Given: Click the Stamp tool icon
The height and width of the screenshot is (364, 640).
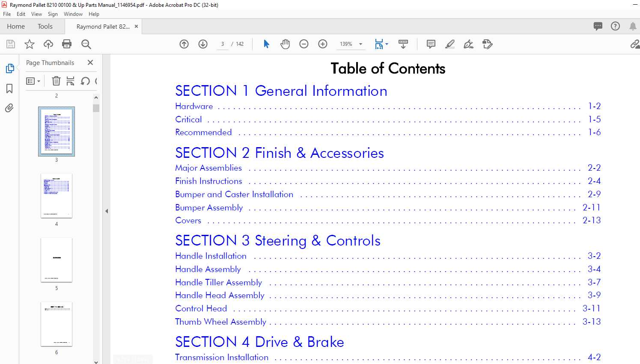Looking at the screenshot, I should pyautogui.click(x=488, y=44).
